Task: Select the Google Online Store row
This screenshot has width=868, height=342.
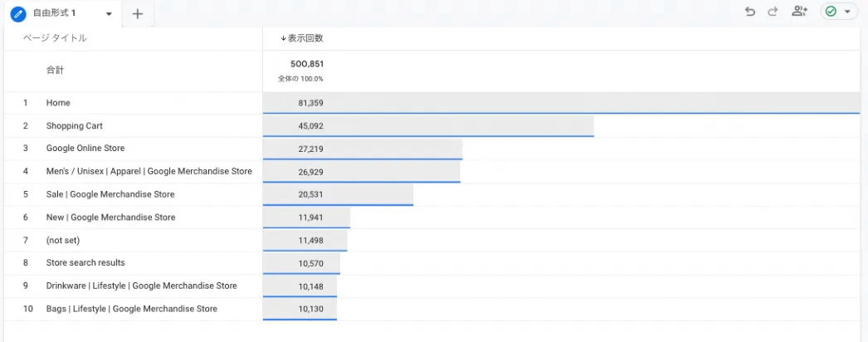Action: coord(85,149)
